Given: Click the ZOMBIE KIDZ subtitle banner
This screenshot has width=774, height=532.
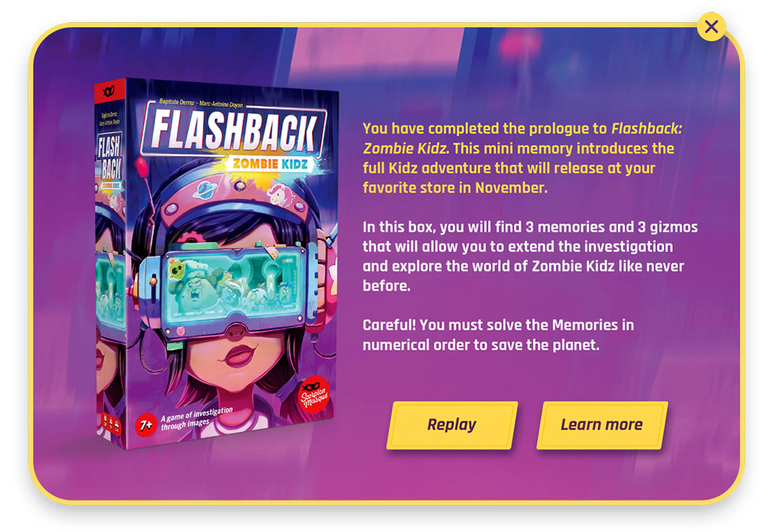Looking at the screenshot, I should click(x=271, y=163).
